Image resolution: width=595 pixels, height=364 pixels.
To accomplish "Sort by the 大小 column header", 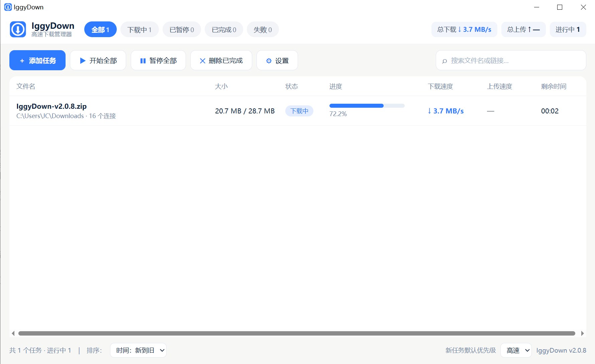I will tap(221, 86).
